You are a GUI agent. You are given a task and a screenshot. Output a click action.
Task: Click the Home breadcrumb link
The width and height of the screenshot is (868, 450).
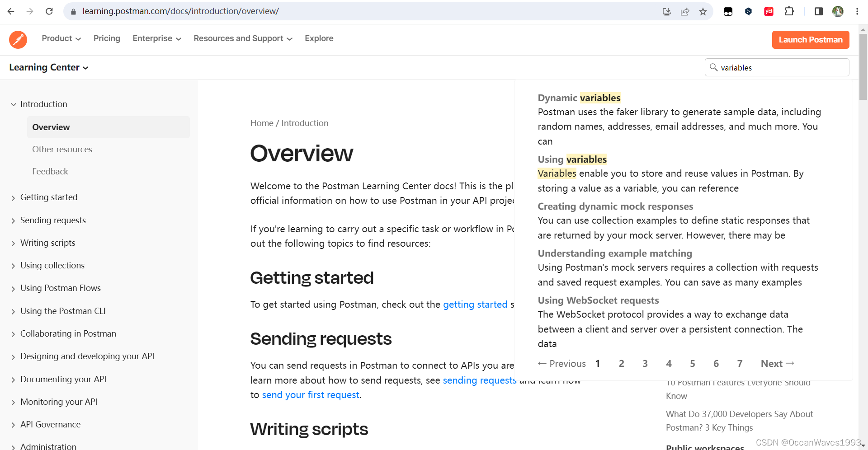(x=262, y=123)
